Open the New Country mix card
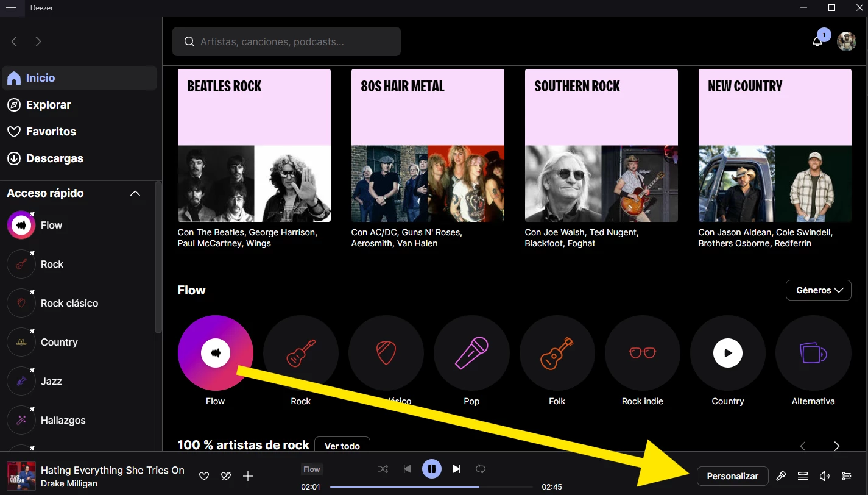Viewport: 868px width, 495px height. tap(775, 145)
